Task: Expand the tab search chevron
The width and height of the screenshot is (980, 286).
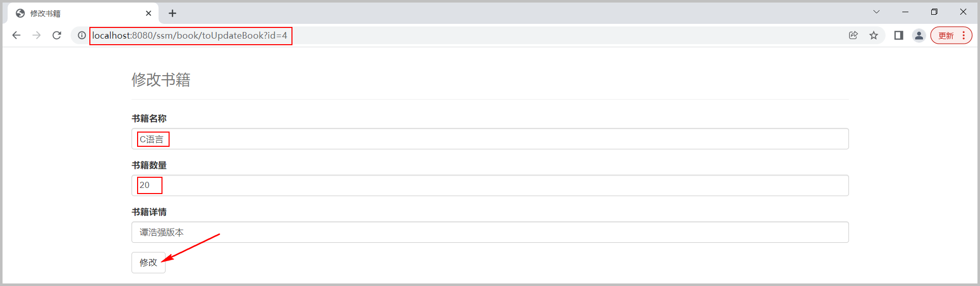Action: tap(876, 12)
